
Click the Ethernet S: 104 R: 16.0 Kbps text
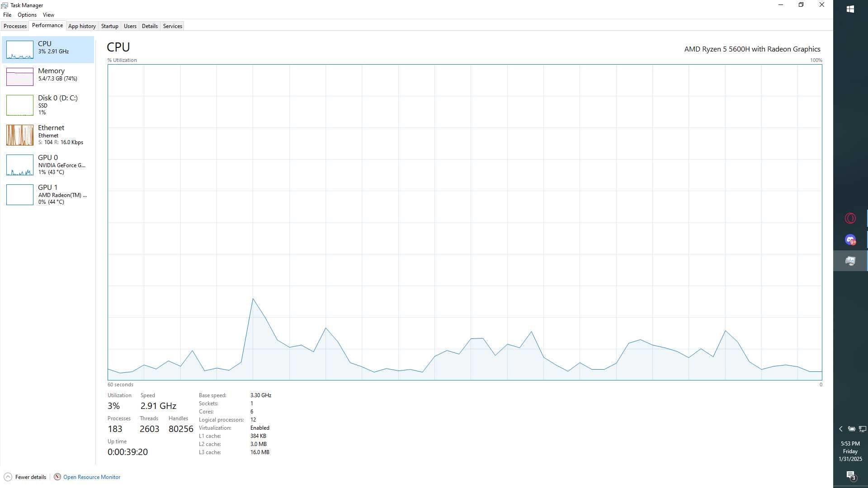pyautogui.click(x=61, y=142)
